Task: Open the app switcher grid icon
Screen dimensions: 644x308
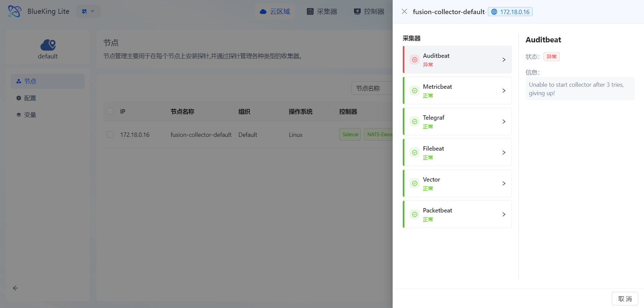Action: click(84, 11)
